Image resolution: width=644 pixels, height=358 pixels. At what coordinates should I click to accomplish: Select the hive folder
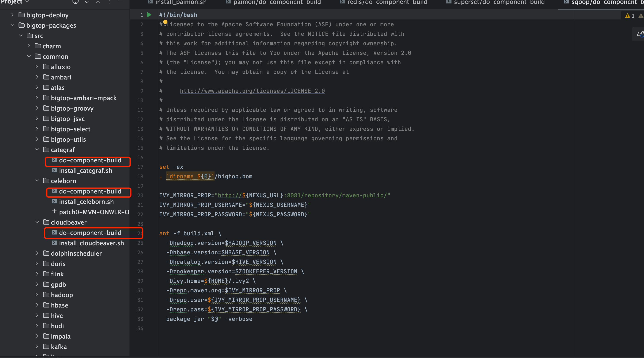pos(57,315)
